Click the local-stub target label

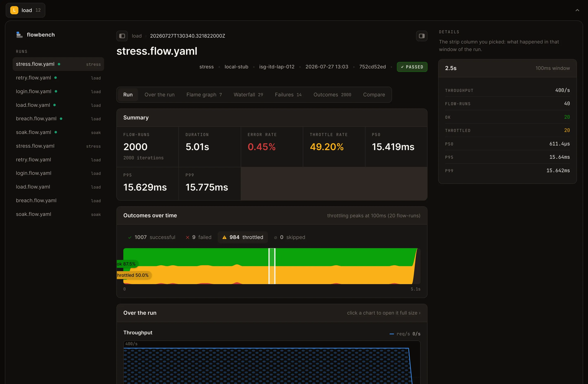click(x=236, y=67)
